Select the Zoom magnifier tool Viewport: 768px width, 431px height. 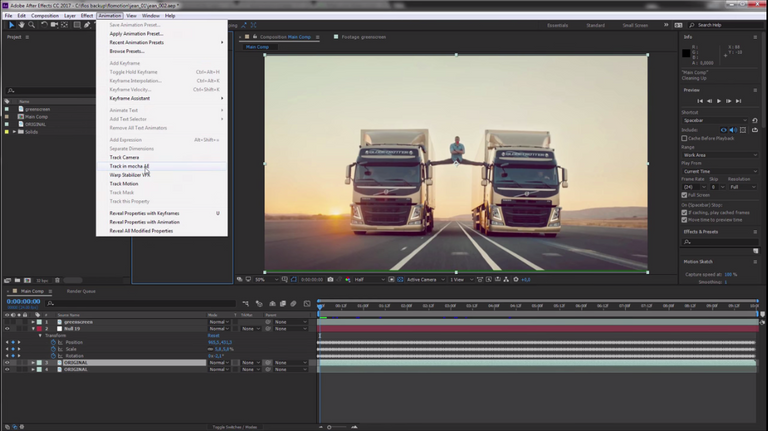pos(31,25)
